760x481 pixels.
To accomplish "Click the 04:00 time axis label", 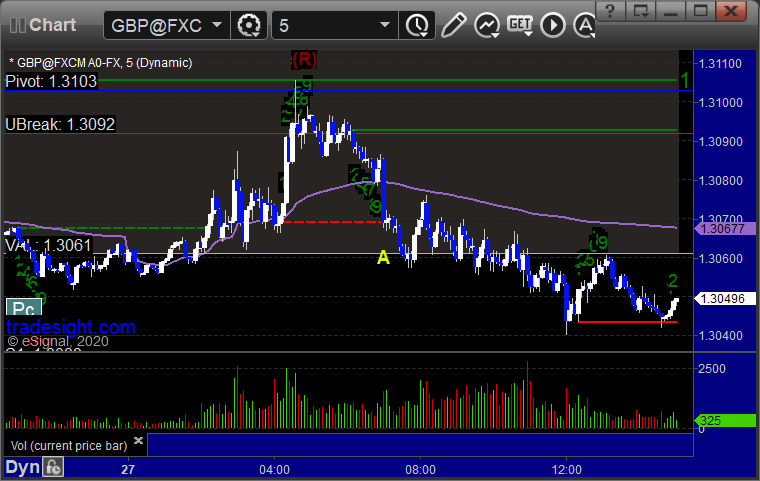I will pyautogui.click(x=274, y=469).
